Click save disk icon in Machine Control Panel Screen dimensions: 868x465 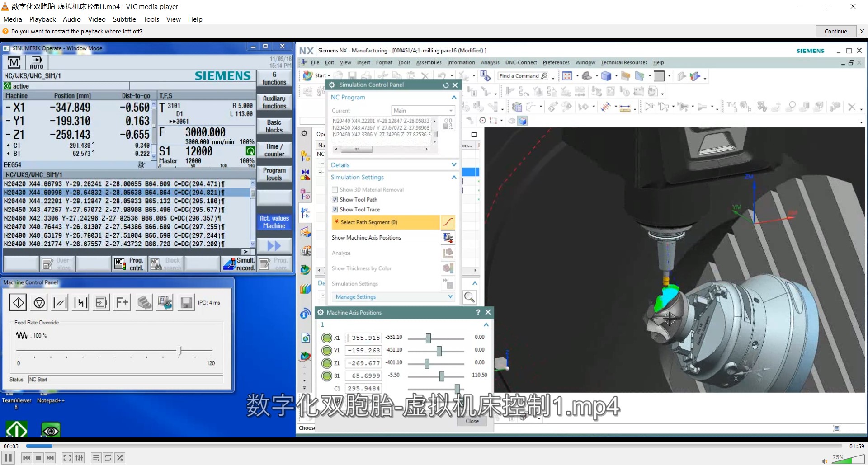coord(186,302)
